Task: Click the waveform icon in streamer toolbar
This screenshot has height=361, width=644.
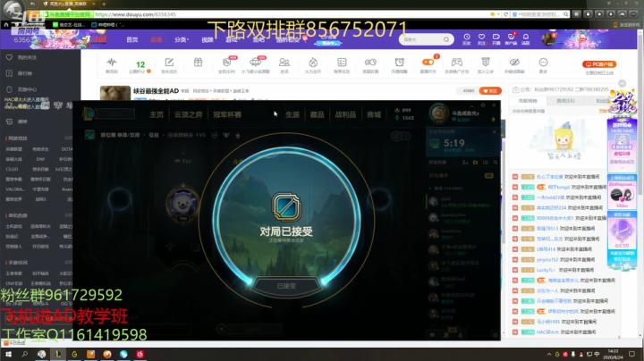Action: tap(111, 64)
